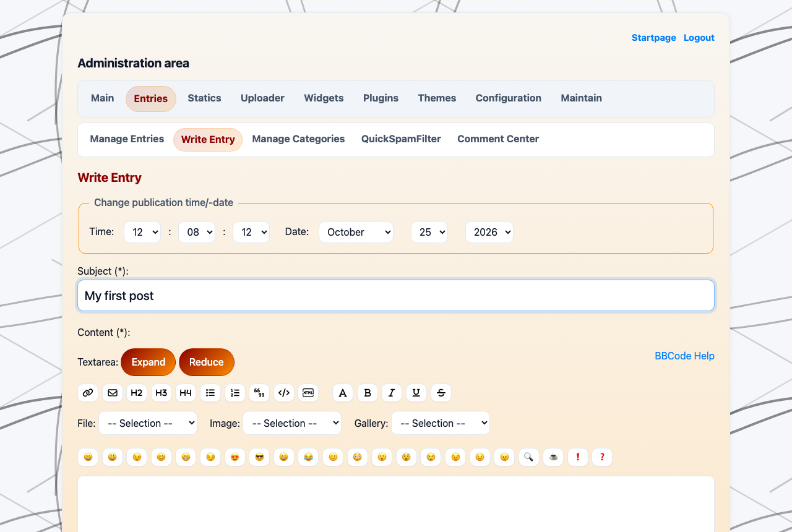Viewport: 792px width, 532px height.
Task: Toggle bold formatting
Action: [368, 393]
